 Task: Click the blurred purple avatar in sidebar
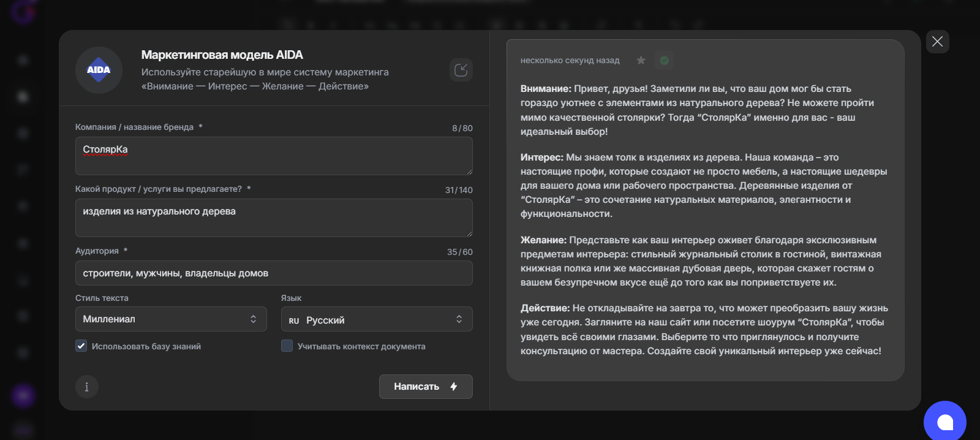click(x=23, y=396)
